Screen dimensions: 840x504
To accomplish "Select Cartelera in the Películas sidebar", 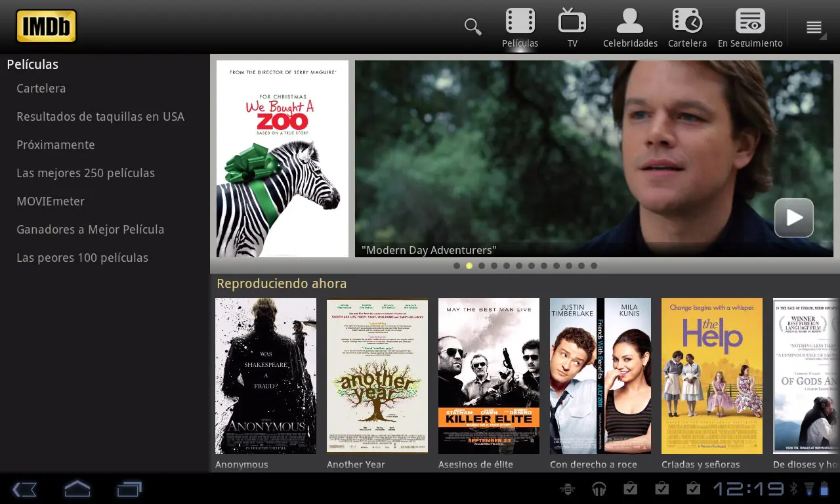I will click(x=41, y=89).
